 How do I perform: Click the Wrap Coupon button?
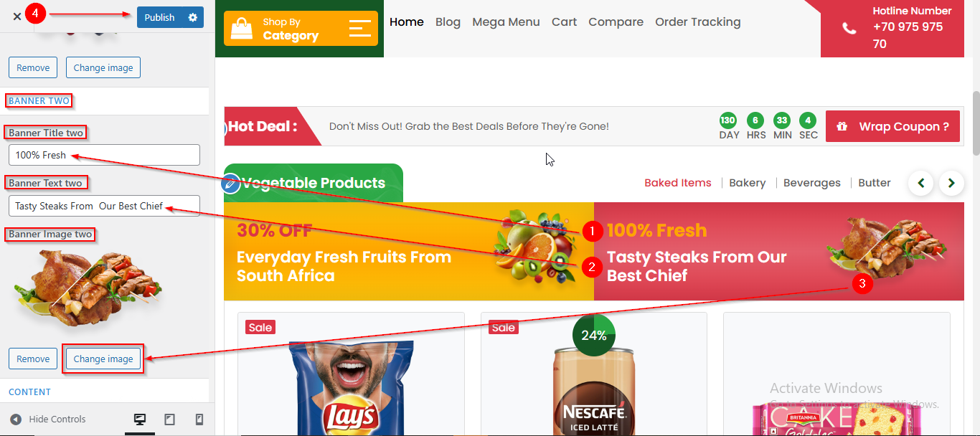(x=892, y=126)
